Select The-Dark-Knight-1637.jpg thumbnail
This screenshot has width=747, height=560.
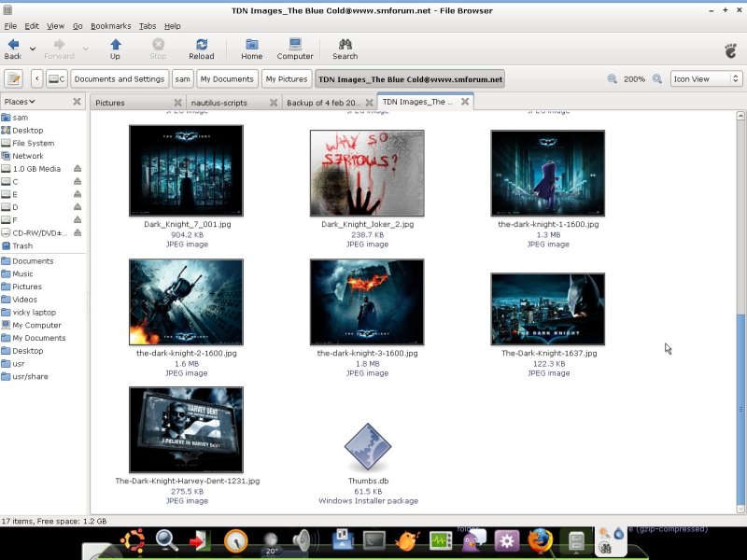tap(548, 309)
